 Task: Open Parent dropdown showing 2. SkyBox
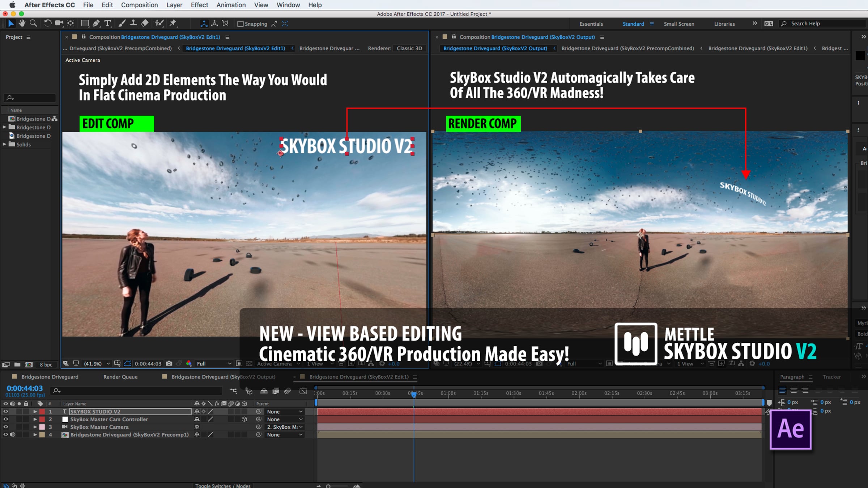284,427
